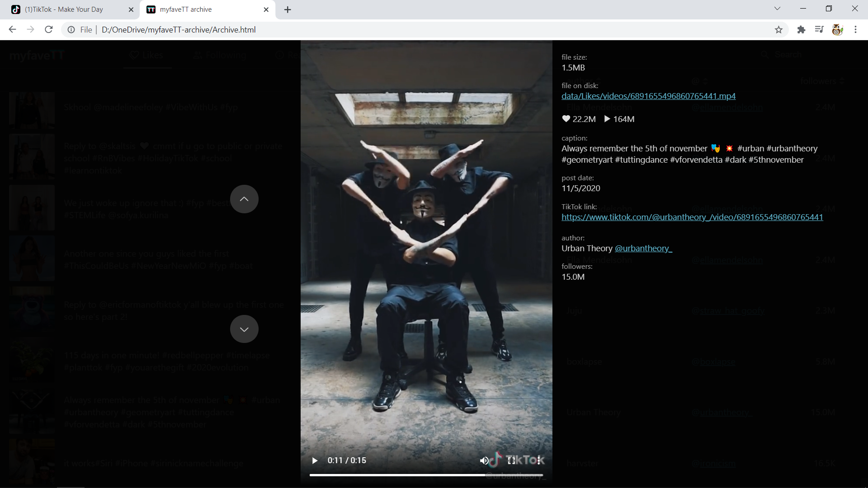This screenshot has height=488, width=868.
Task: Go to next video with down chevron
Action: click(244, 329)
